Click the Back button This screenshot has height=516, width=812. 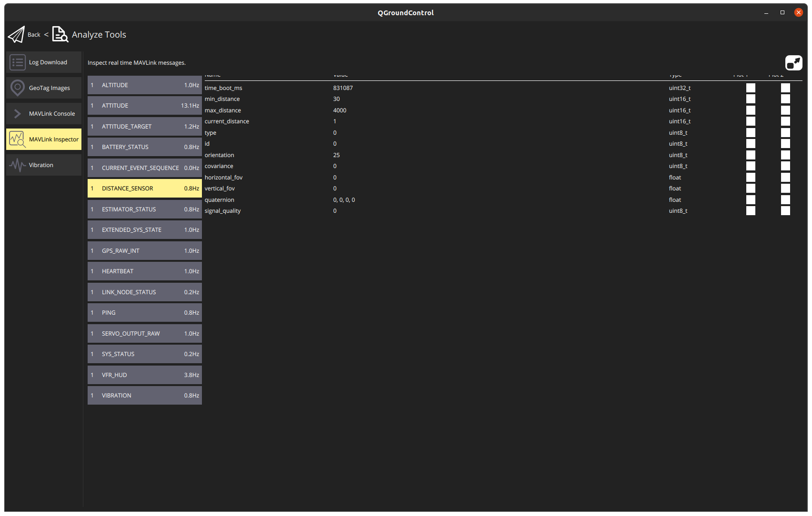click(33, 34)
